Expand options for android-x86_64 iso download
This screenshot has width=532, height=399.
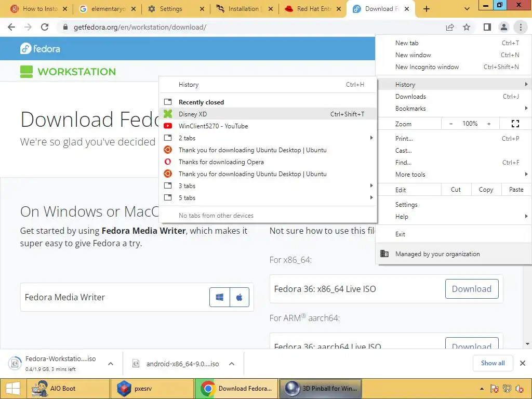pos(232,364)
